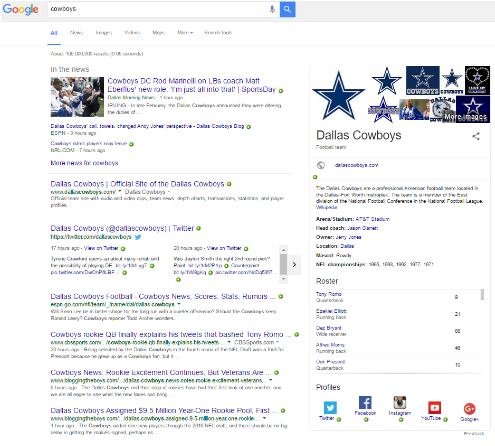Open Search tools
Screen dimensions: 495x446
pos(218,33)
